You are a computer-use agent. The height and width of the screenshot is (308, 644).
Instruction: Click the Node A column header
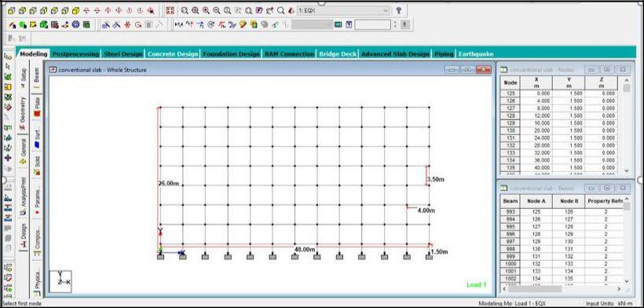click(536, 201)
